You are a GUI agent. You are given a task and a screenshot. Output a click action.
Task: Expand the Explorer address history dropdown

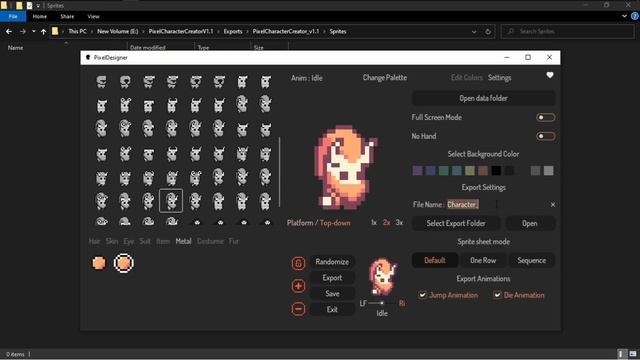[474, 31]
